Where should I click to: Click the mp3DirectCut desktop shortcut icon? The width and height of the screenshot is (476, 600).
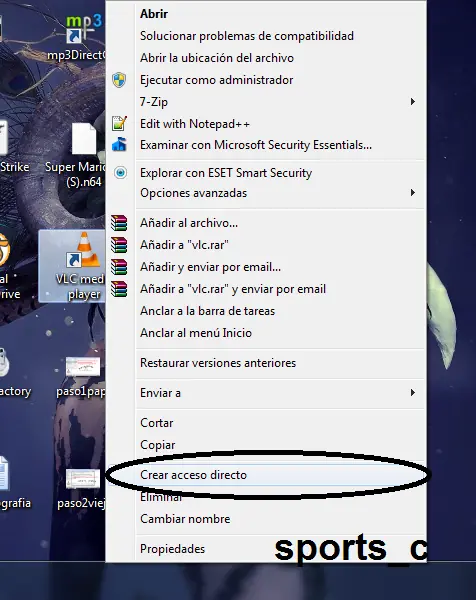84,29
